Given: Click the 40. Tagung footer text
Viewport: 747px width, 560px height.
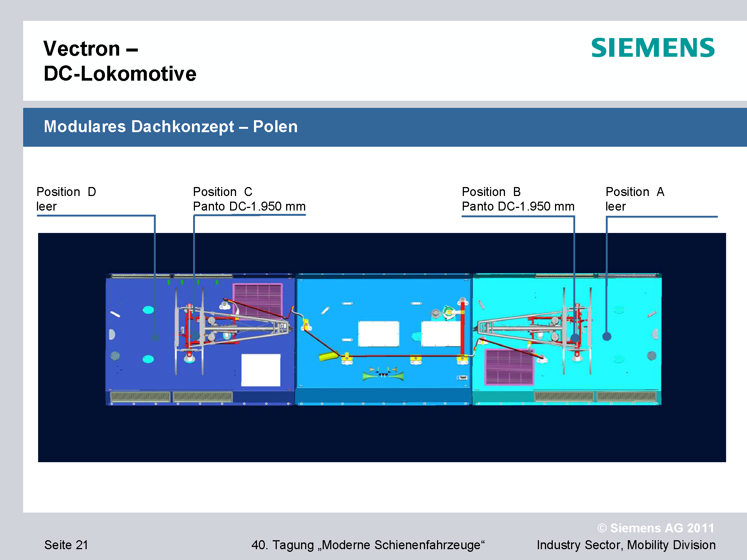Looking at the screenshot, I should pos(368,545).
